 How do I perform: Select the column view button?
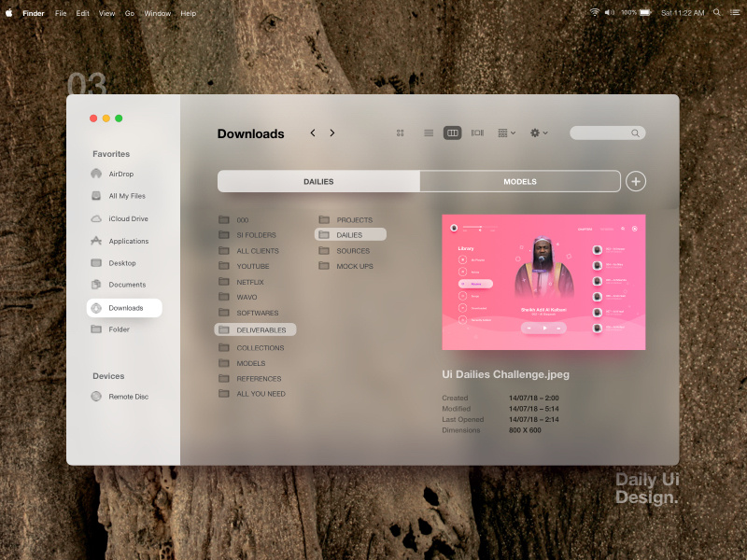(453, 133)
